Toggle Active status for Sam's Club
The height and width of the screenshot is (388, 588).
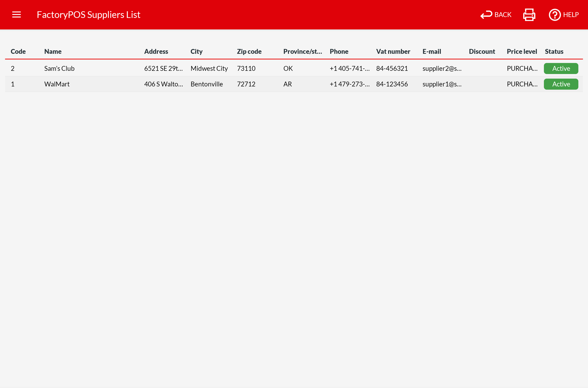pos(561,68)
